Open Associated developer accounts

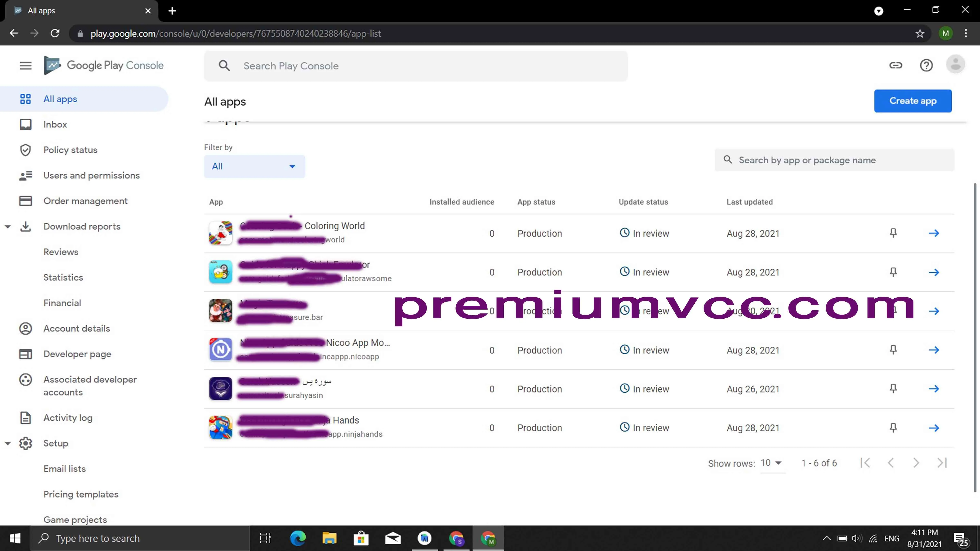point(90,385)
